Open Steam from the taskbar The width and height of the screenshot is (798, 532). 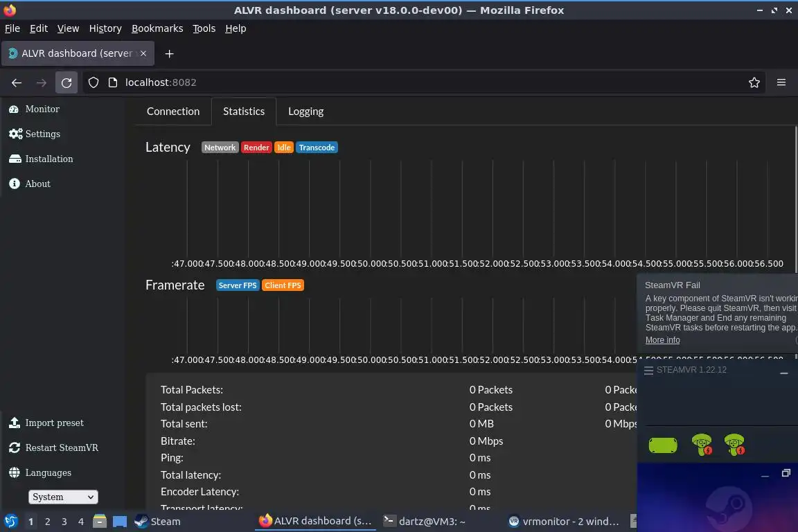[x=157, y=522]
